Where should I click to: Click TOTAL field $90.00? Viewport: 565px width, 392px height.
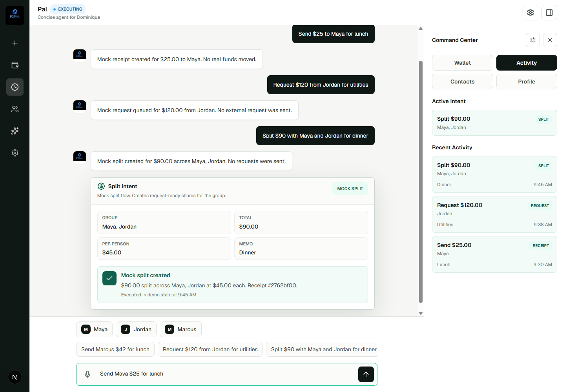pos(301,222)
